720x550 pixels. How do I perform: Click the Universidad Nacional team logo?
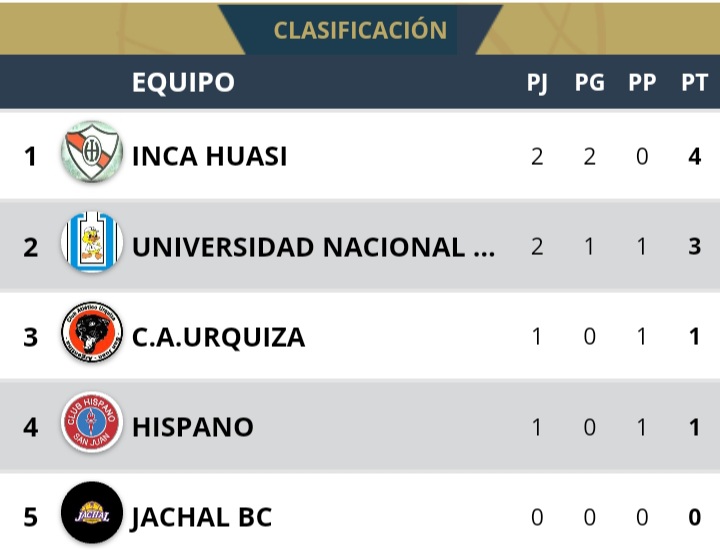[92, 243]
